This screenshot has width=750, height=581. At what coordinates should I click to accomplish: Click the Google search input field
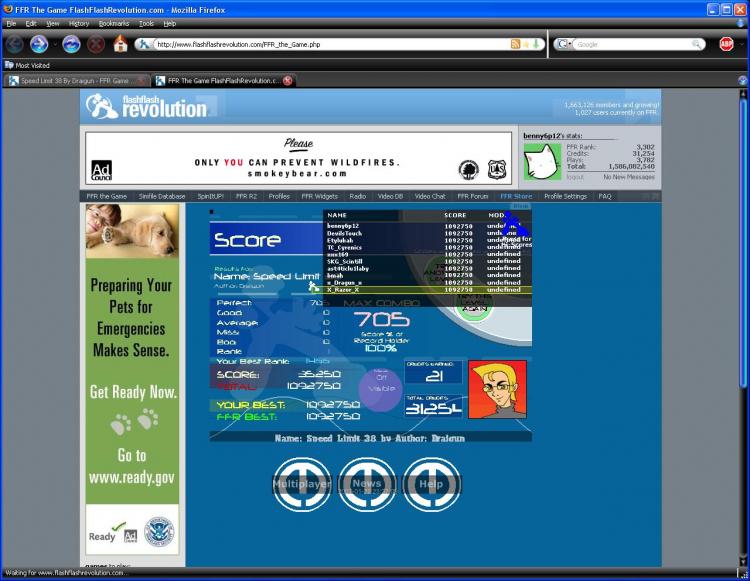(633, 44)
